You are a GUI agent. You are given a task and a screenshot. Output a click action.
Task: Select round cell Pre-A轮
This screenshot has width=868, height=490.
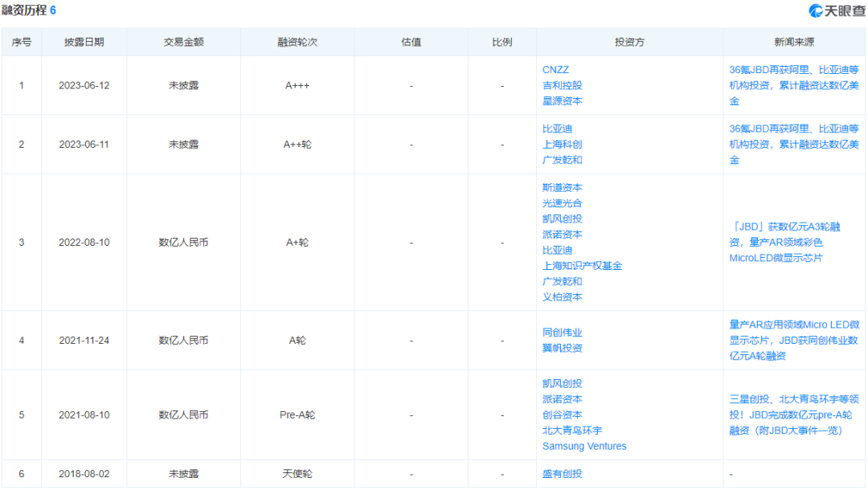pos(297,414)
